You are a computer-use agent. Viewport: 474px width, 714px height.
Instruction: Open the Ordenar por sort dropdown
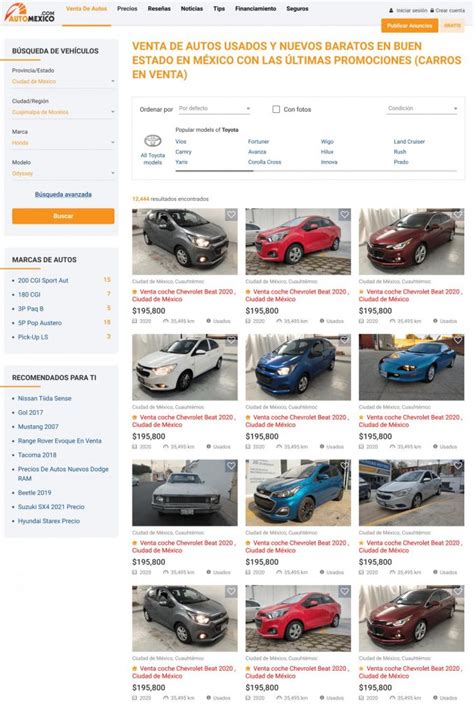click(214, 109)
